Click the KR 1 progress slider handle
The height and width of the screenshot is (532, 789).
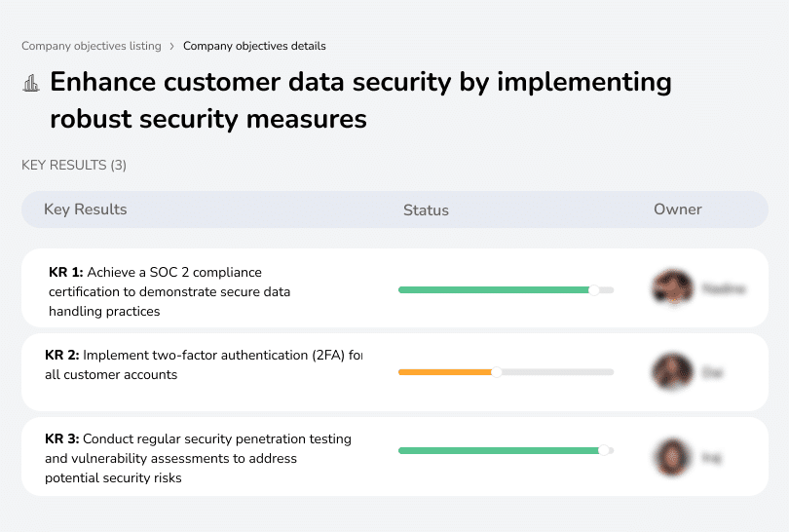[594, 289]
